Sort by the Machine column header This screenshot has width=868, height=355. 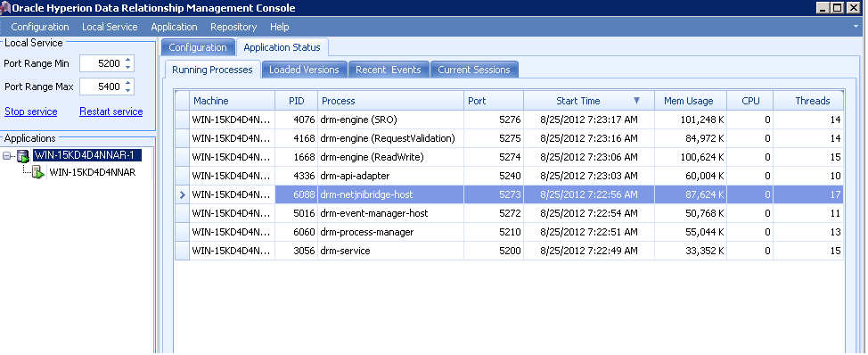pyautogui.click(x=233, y=101)
